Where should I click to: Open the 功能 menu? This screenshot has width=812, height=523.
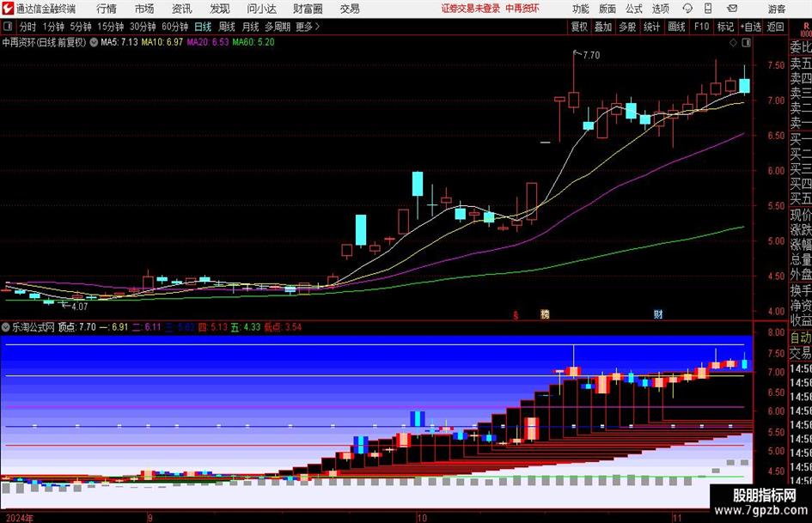[x=581, y=9]
